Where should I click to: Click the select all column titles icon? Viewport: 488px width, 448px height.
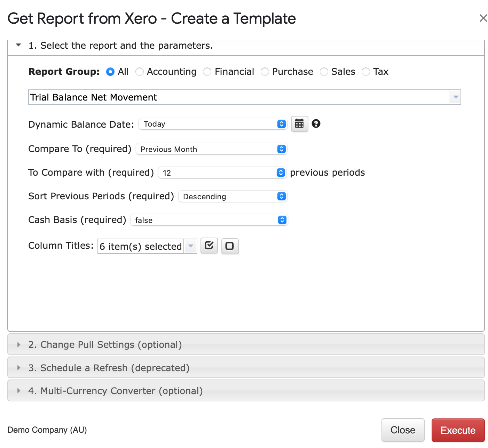209,246
